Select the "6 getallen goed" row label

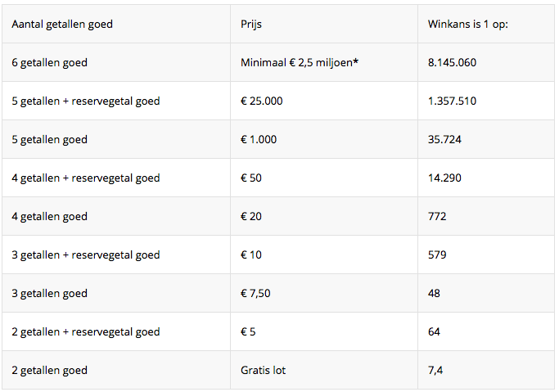[50, 62]
